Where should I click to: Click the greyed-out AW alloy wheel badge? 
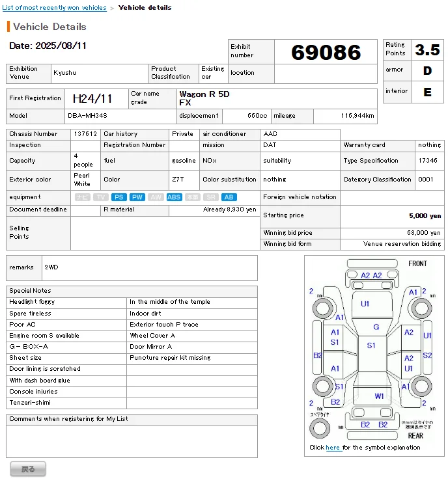[x=156, y=197]
